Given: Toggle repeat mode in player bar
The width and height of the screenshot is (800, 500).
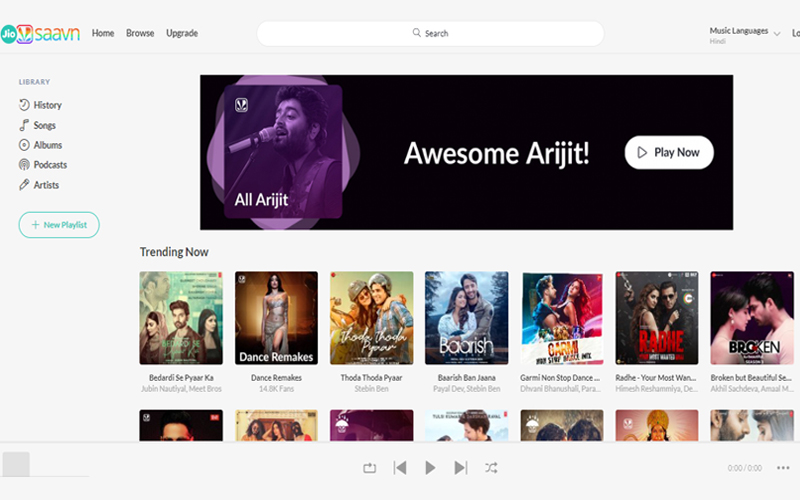Looking at the screenshot, I should (x=369, y=467).
